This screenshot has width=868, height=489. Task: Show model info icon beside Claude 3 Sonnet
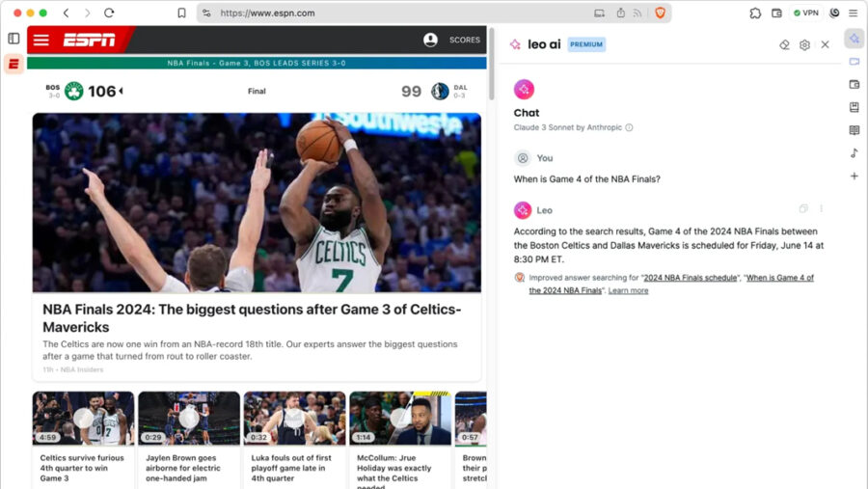pos(629,127)
